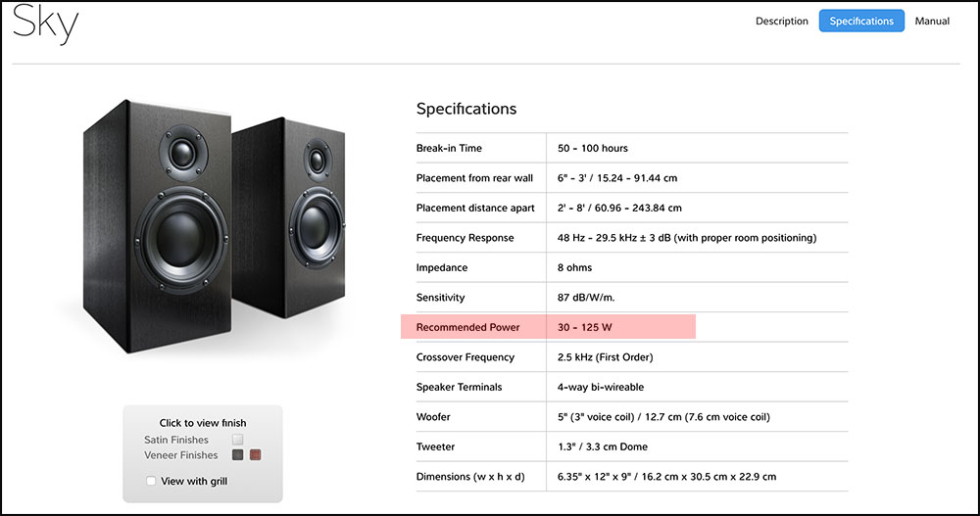980x516 pixels.
Task: Select the reddish-brown Veneer finish swatch
Action: tap(255, 455)
